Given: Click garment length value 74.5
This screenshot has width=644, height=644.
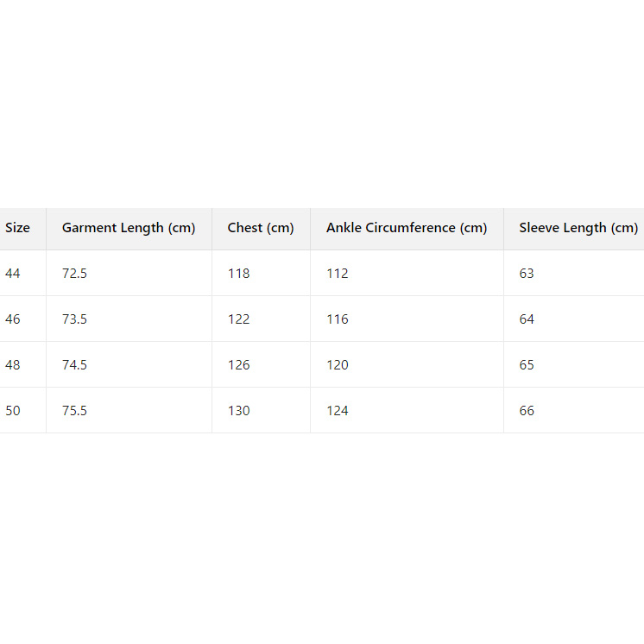Looking at the screenshot, I should point(75,365).
